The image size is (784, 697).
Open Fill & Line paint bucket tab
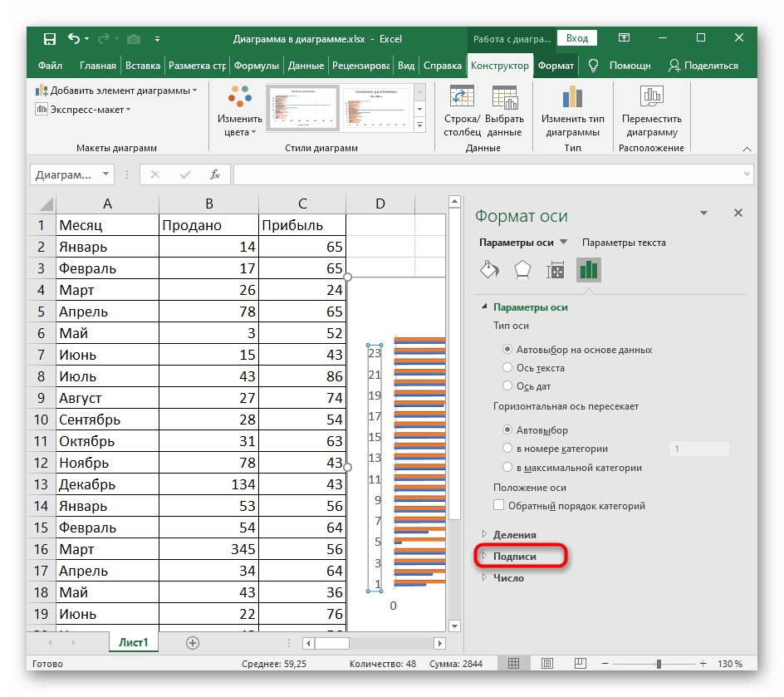489,270
